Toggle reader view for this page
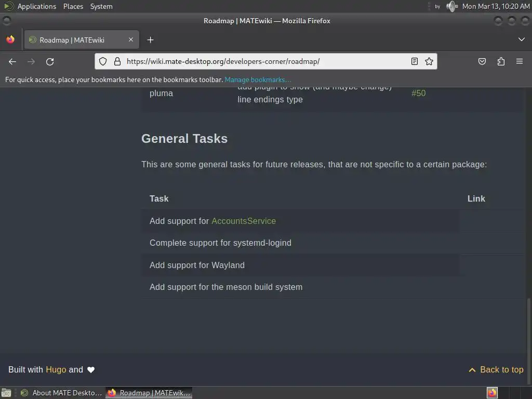This screenshot has height=399, width=532. (414, 61)
